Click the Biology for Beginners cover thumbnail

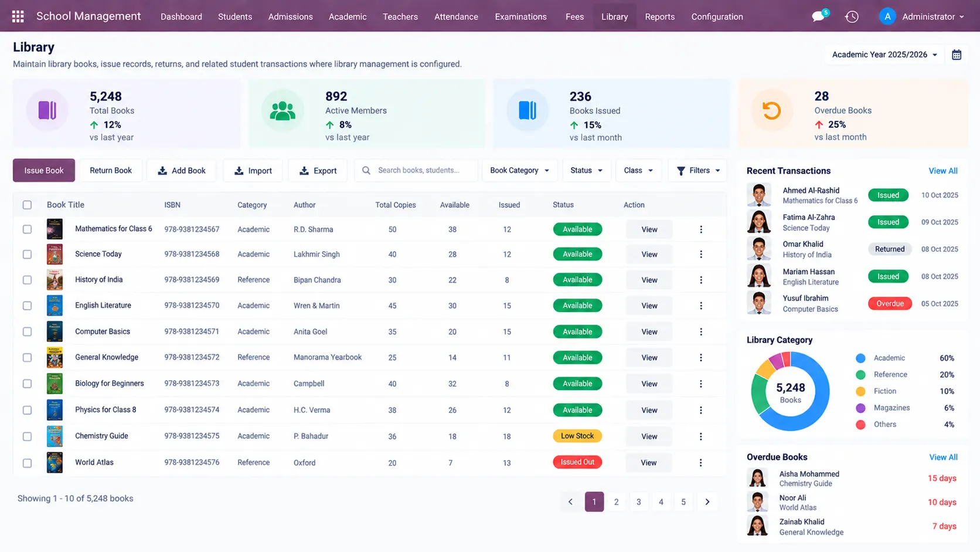click(55, 384)
